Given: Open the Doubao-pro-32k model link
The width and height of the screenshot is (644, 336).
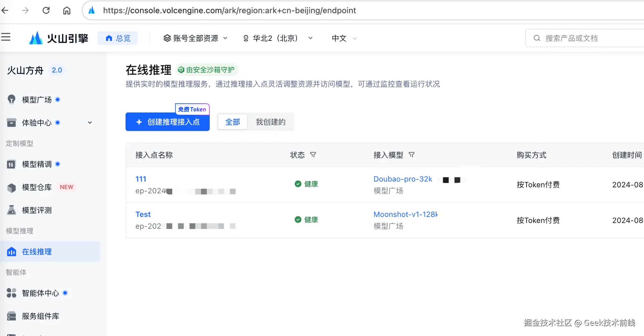Looking at the screenshot, I should pyautogui.click(x=403, y=179).
